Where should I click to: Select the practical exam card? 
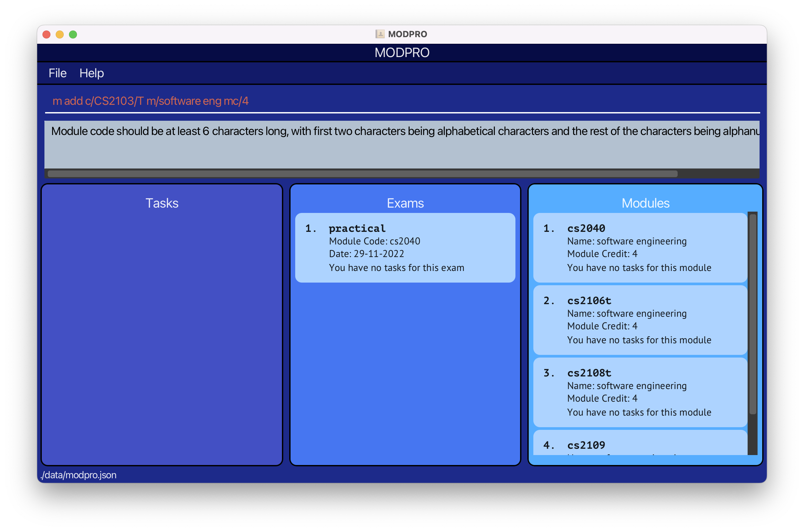pos(405,248)
